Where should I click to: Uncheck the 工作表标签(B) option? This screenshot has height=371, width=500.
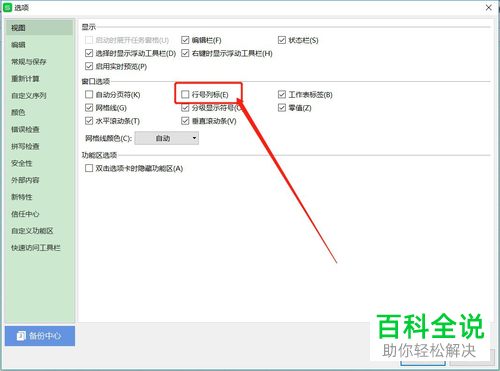coord(282,94)
